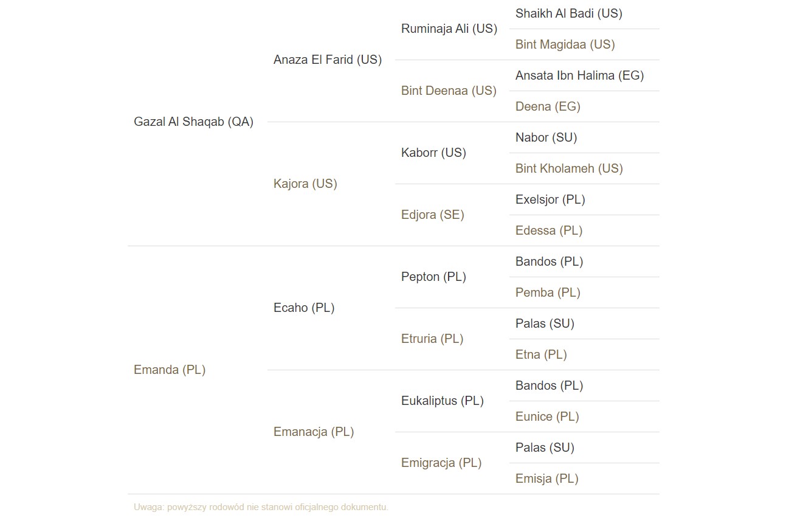Open Etruria (PL) link

[432, 339]
